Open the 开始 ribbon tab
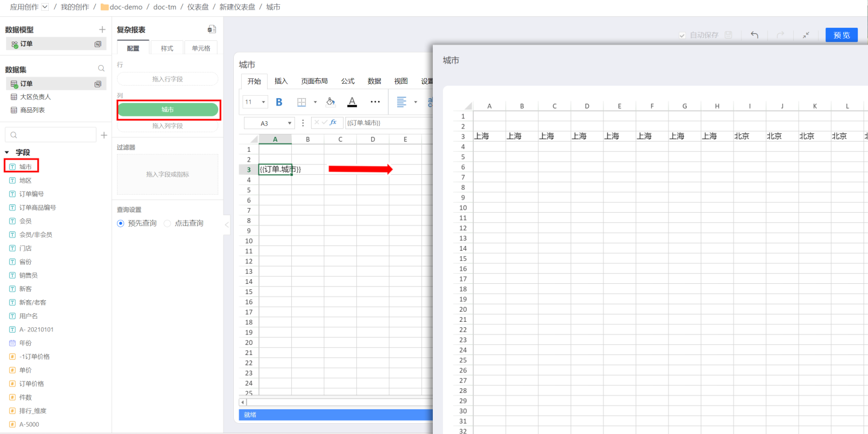 [x=254, y=81]
